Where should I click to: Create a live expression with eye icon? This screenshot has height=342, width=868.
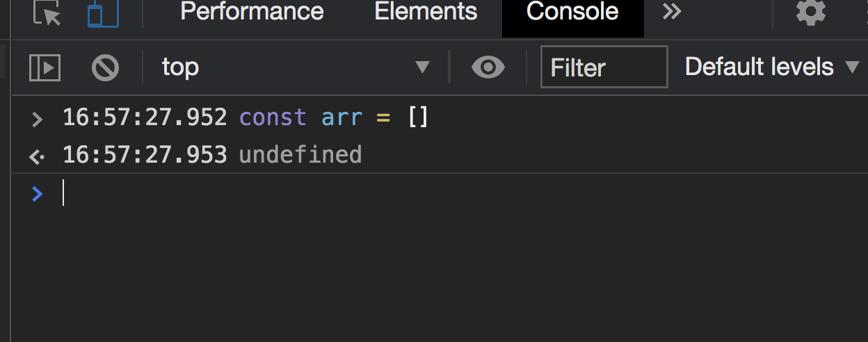click(x=488, y=67)
